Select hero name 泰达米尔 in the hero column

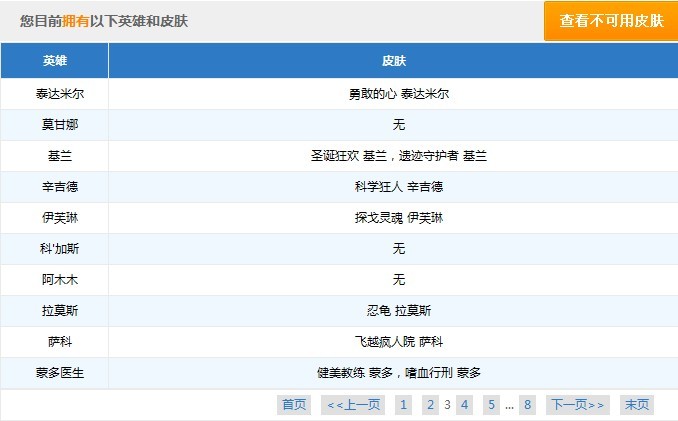60,94
